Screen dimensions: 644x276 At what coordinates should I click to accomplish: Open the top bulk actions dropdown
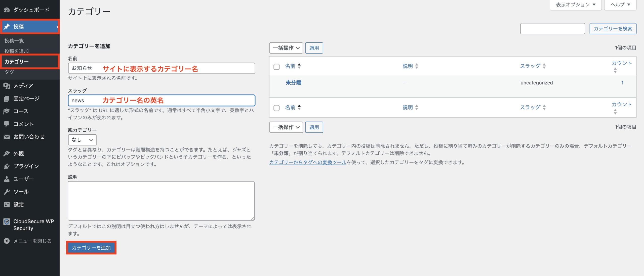[x=286, y=48]
